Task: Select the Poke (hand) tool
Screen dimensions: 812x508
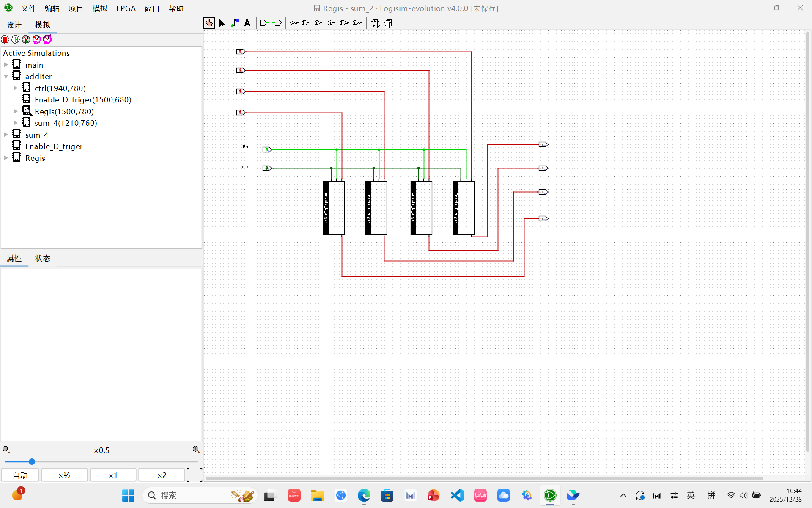Action: pos(209,23)
